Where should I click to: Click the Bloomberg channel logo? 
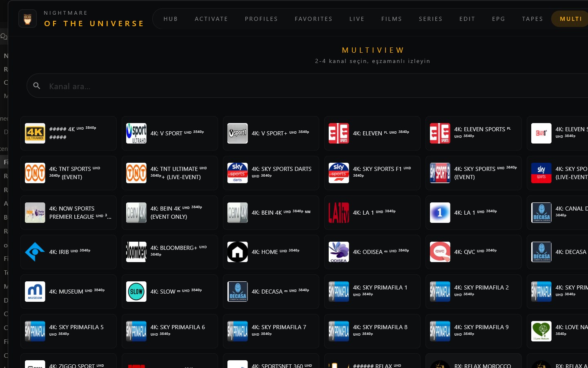(136, 252)
